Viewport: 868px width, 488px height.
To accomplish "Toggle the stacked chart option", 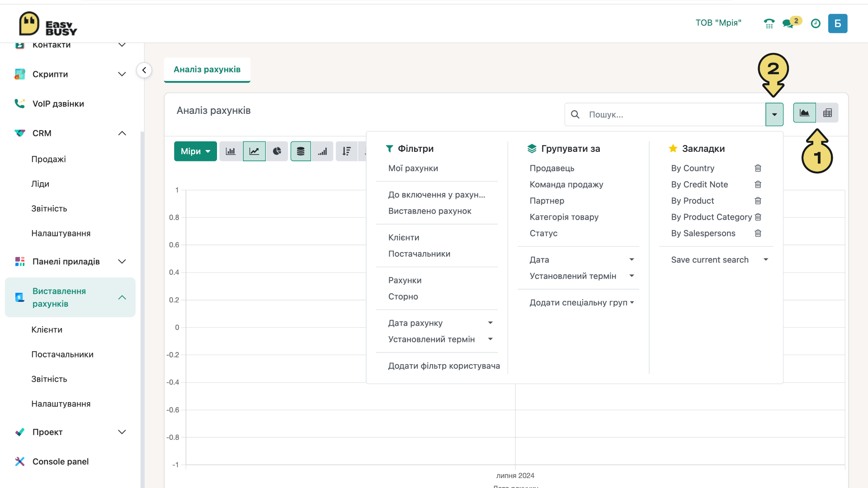I will [301, 151].
